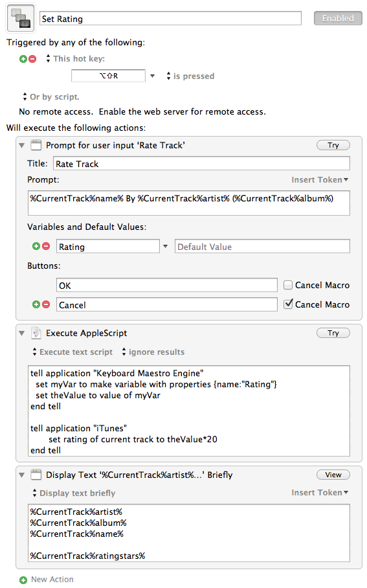Uncheck Cancel Macro for the Cancel button
The image size is (367, 588).
pyautogui.click(x=288, y=304)
